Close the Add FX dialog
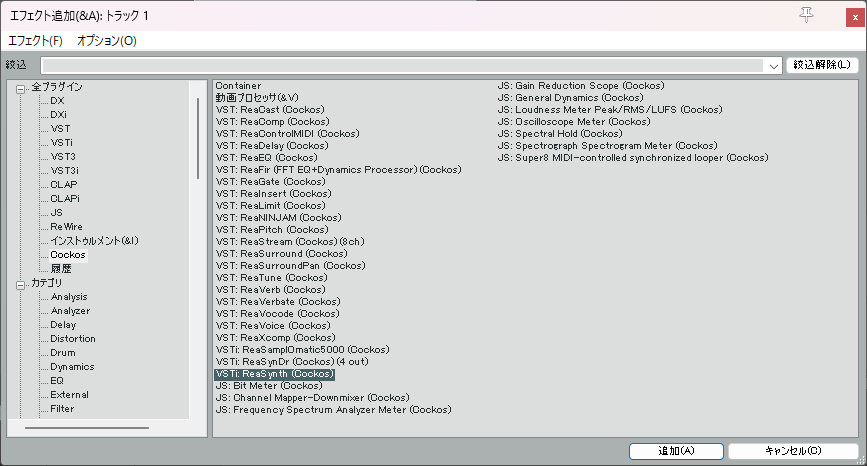This screenshot has height=466, width=867. click(x=855, y=17)
